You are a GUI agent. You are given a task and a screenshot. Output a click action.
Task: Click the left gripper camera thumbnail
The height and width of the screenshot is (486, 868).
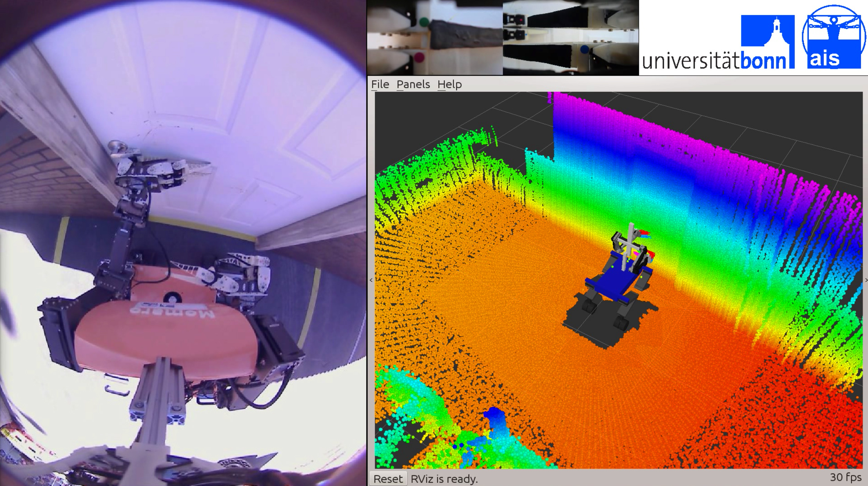435,37
